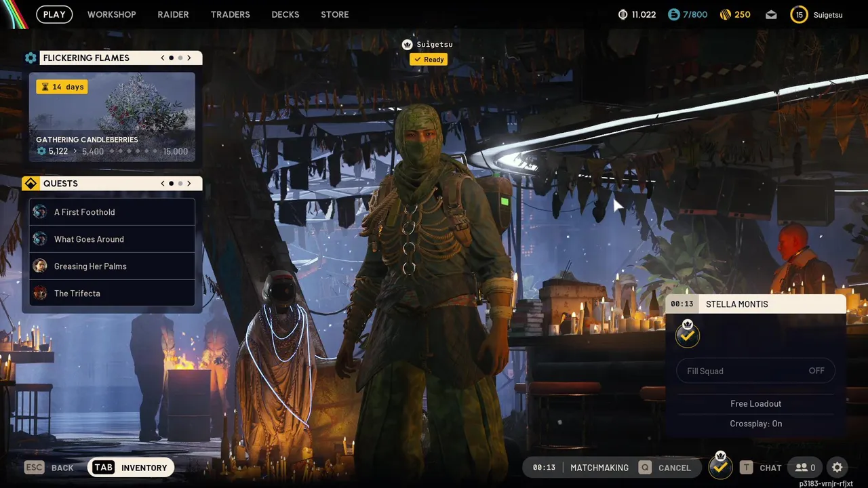Cancel matchmaking with the Cancel button

[x=665, y=468]
